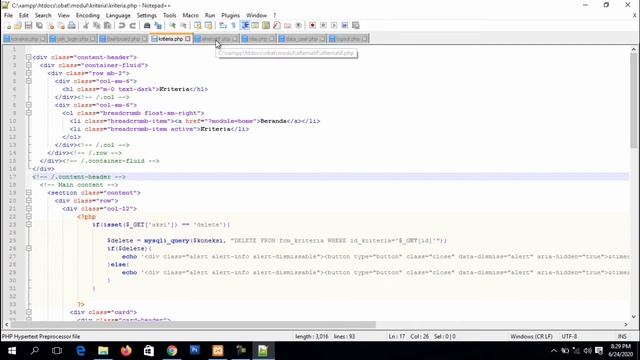Click the UTF-8 encoding status entry
The image size is (640, 360).
569,336
